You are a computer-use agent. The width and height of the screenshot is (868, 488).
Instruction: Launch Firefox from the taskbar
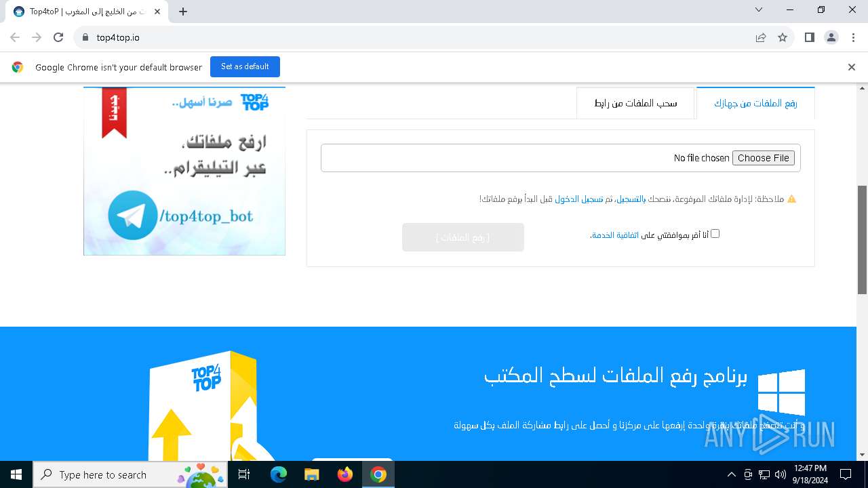[x=345, y=474]
